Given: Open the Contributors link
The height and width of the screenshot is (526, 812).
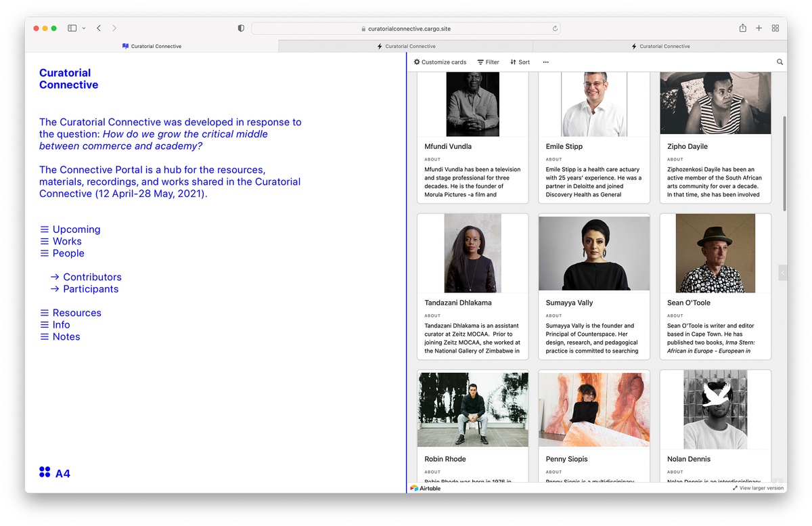Looking at the screenshot, I should [x=92, y=277].
